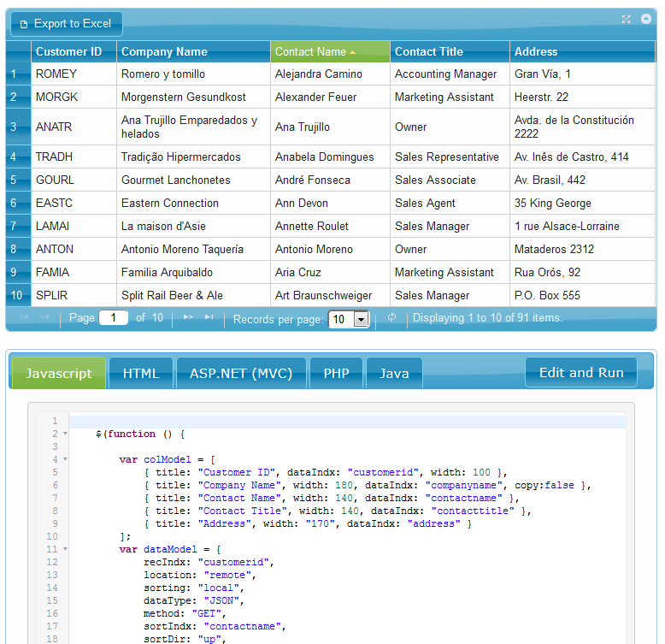Select the Antonio Moreno Taquería cell

pyautogui.click(x=193, y=249)
